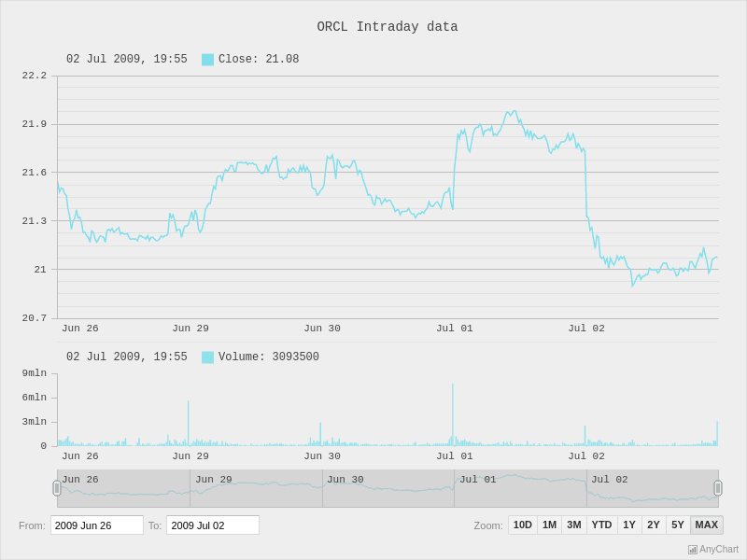The image size is (747, 560).
Task: Click the Close: 21.08 legend label
Action: pos(259,59)
